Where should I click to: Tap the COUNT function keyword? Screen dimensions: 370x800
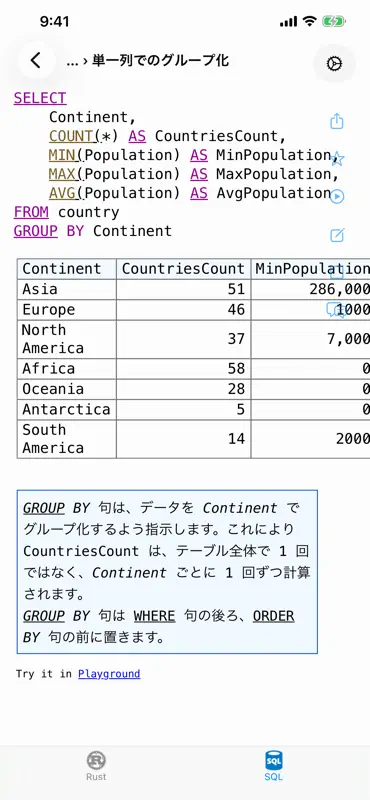point(71,136)
